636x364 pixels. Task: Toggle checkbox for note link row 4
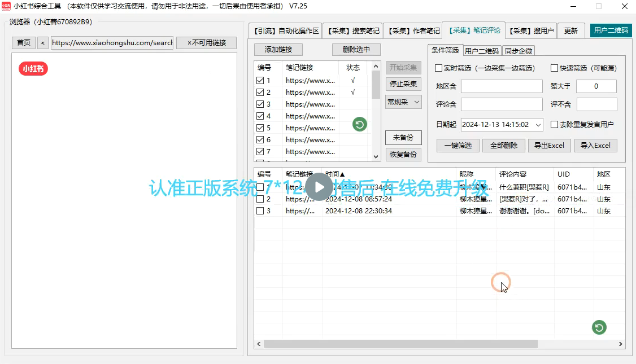260,116
